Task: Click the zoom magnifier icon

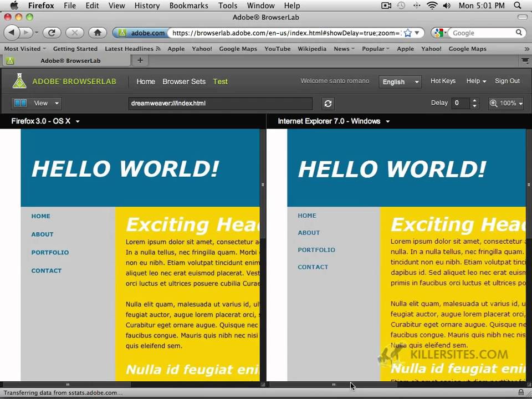Action: (493, 103)
